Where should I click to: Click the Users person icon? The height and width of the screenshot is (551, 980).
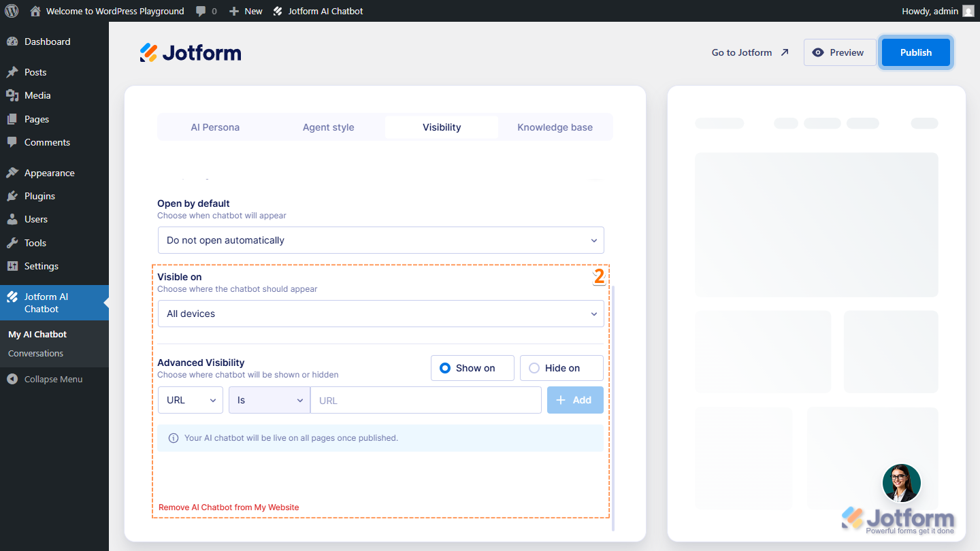tap(12, 219)
